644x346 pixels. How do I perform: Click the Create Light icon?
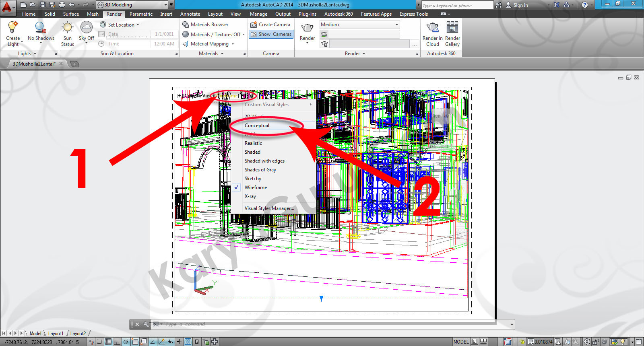(13, 28)
